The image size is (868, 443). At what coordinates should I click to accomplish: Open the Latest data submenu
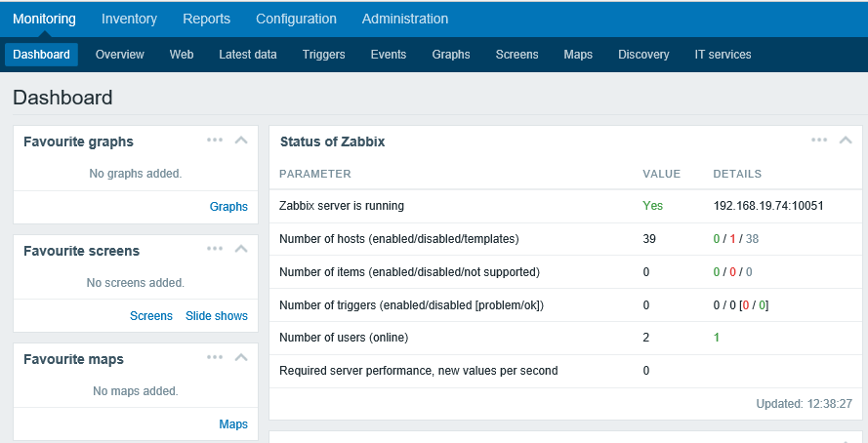[x=248, y=55]
